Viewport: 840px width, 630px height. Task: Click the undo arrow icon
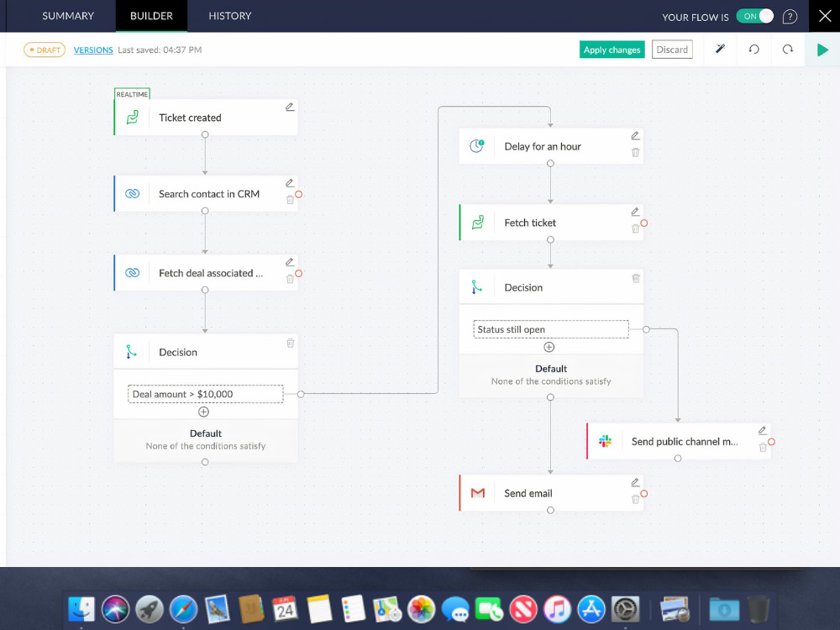pos(753,50)
